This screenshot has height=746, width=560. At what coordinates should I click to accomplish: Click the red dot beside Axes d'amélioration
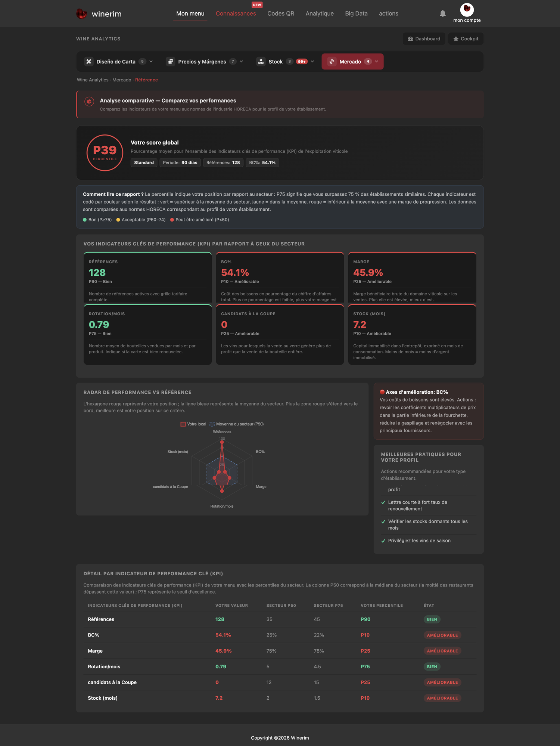382,392
